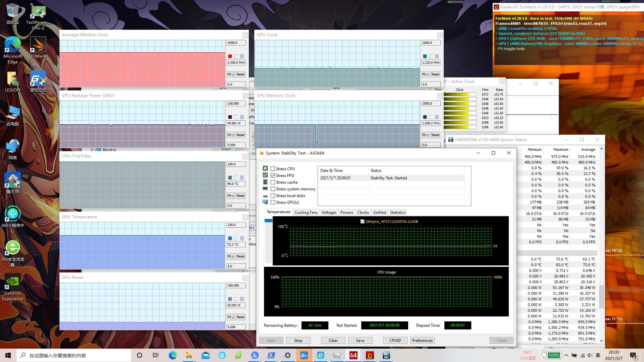The height and width of the screenshot is (362, 644).
Task: Switch to the Clocks tab
Action: point(363,212)
